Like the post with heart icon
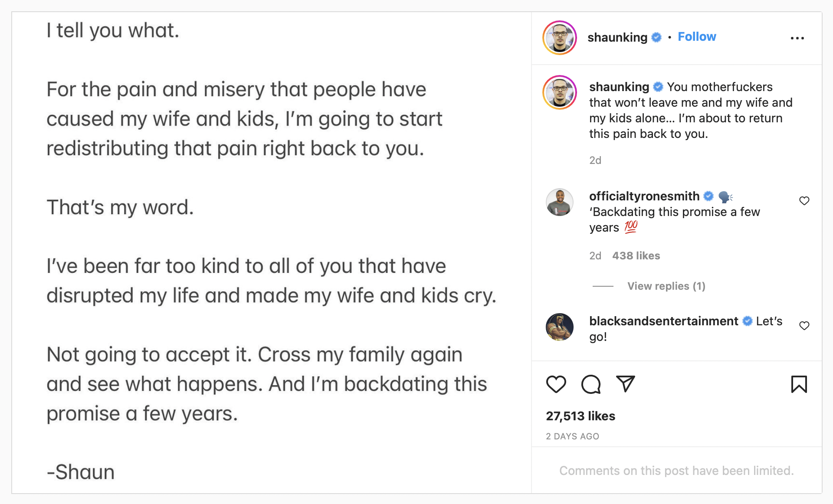 tap(556, 384)
